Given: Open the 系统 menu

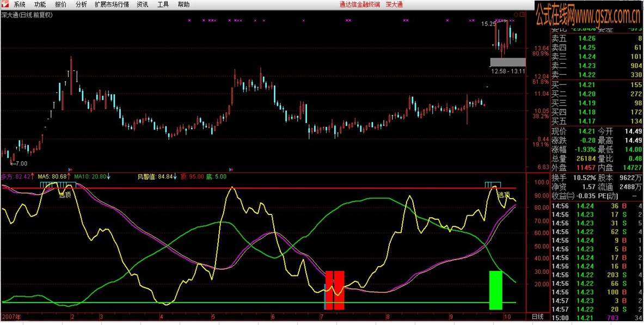Looking at the screenshot, I should (x=19, y=5).
